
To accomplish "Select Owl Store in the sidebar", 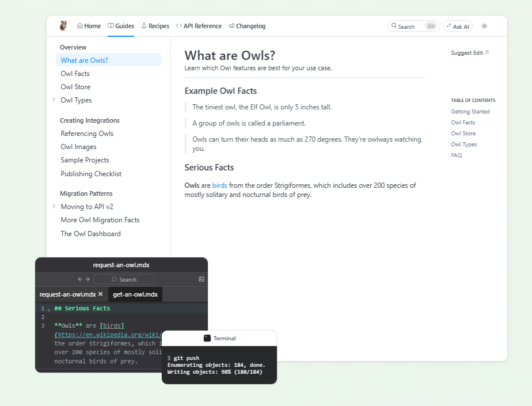I will click(75, 87).
